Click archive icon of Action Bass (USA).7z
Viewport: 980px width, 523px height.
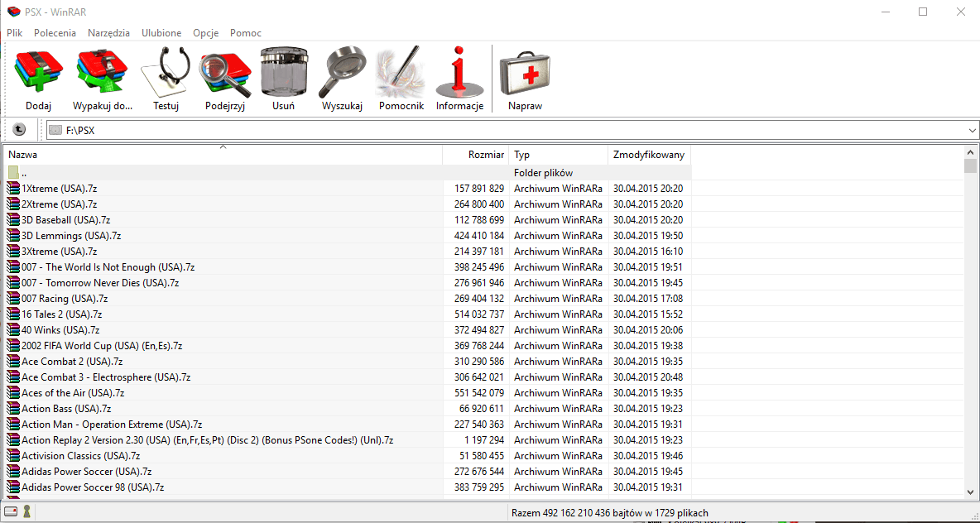13,409
